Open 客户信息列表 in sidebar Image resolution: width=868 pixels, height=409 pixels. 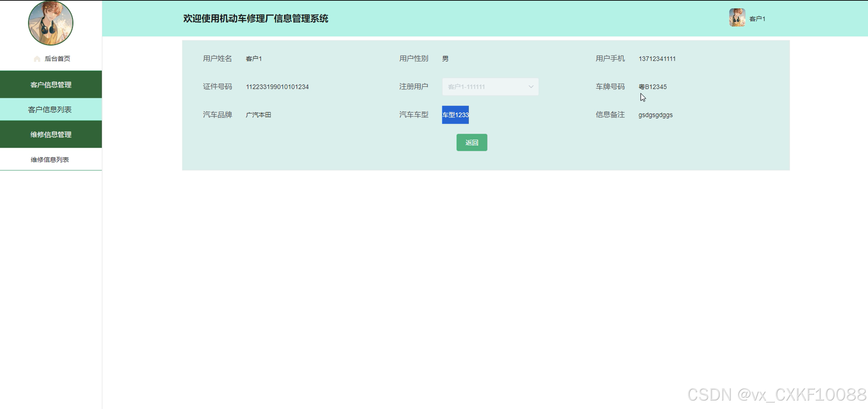(50, 109)
